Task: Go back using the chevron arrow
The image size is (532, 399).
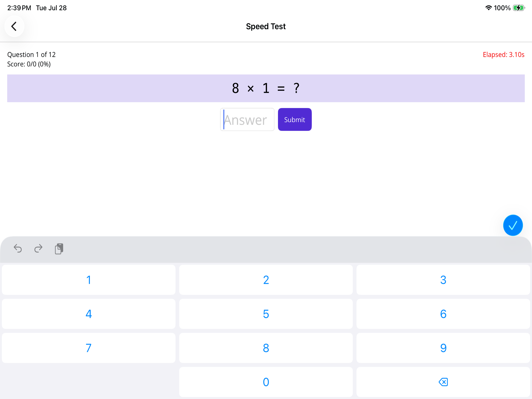Action: 14,26
